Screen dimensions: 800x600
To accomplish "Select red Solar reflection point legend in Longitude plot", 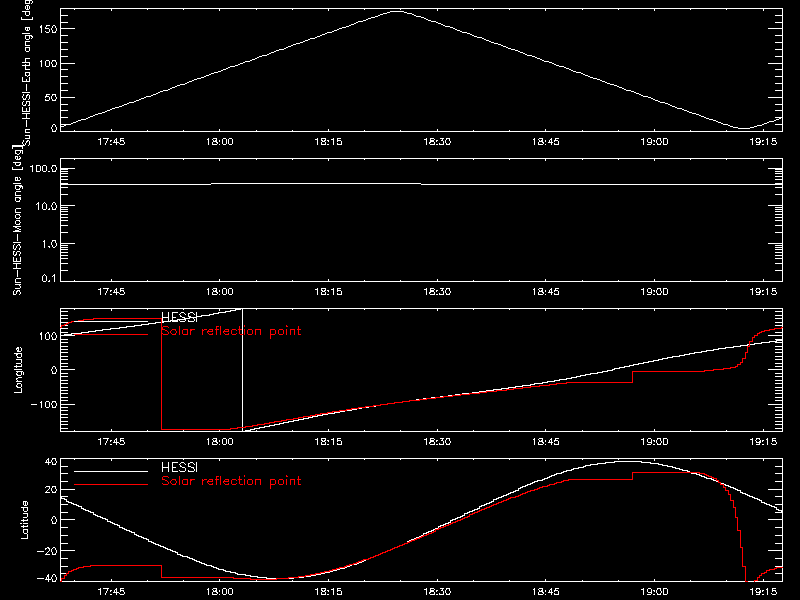I will click(231, 331).
